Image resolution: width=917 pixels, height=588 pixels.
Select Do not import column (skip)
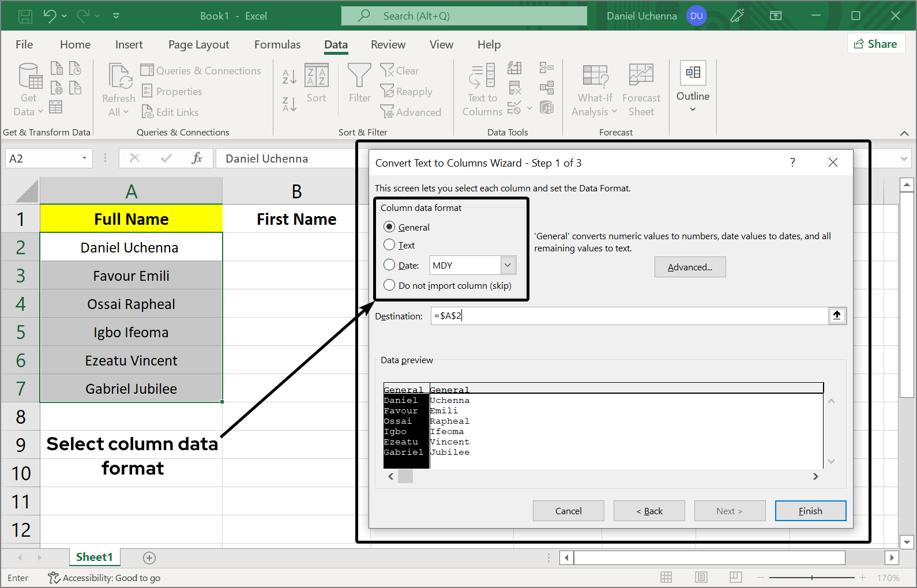click(389, 285)
